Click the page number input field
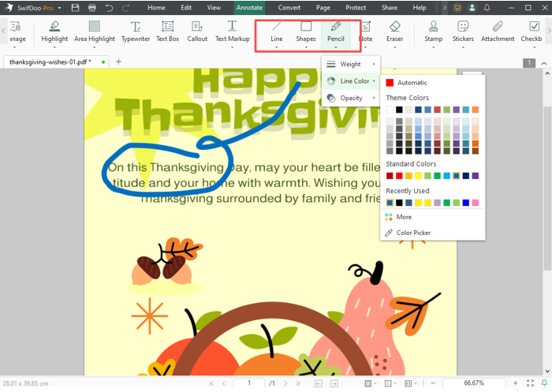This screenshot has height=392, width=552. click(x=249, y=383)
